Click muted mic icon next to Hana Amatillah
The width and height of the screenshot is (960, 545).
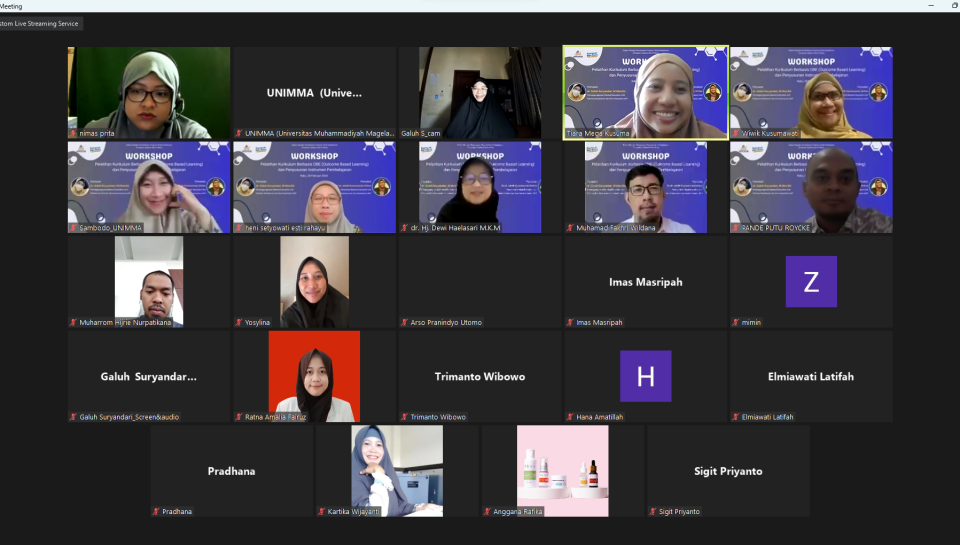point(570,417)
